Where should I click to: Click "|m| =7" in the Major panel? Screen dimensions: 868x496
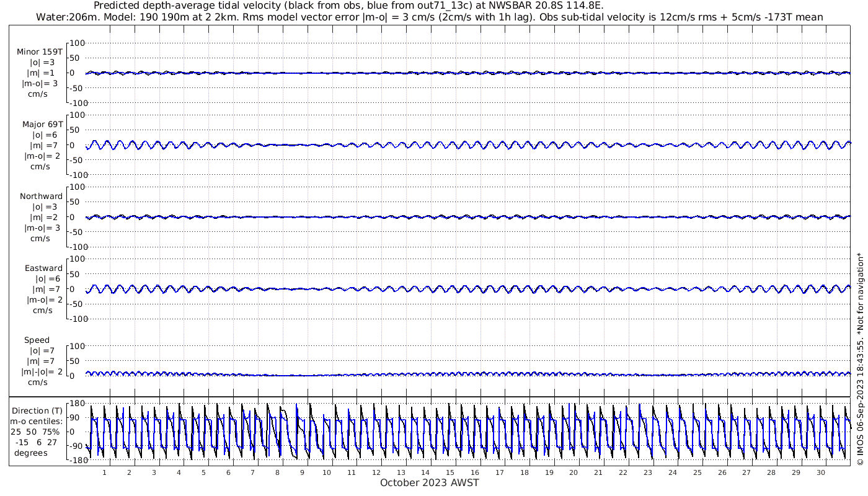coord(43,146)
